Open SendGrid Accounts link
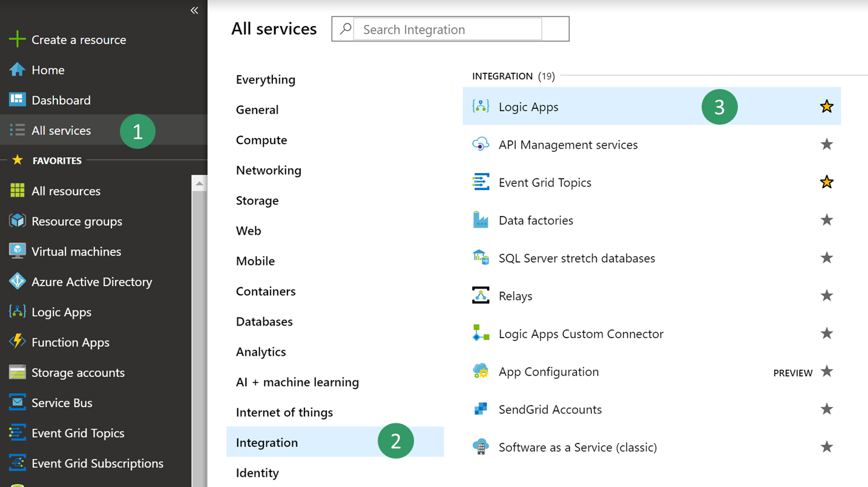The height and width of the screenshot is (487, 868). click(550, 410)
